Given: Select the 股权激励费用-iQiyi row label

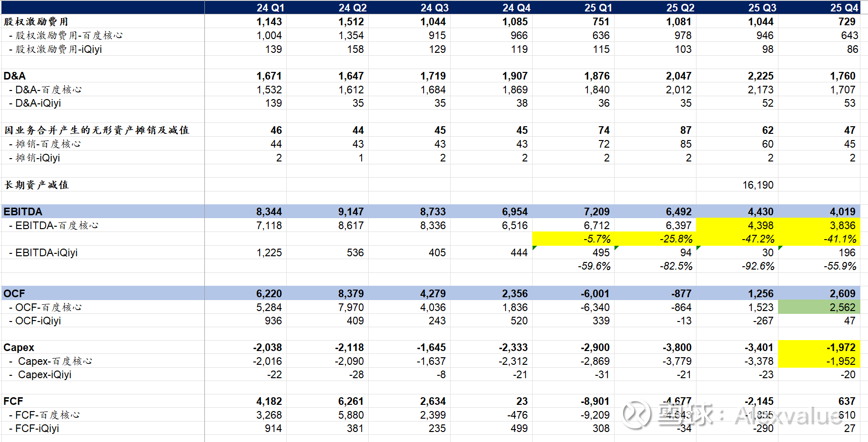Looking at the screenshot, I should coord(55,49).
